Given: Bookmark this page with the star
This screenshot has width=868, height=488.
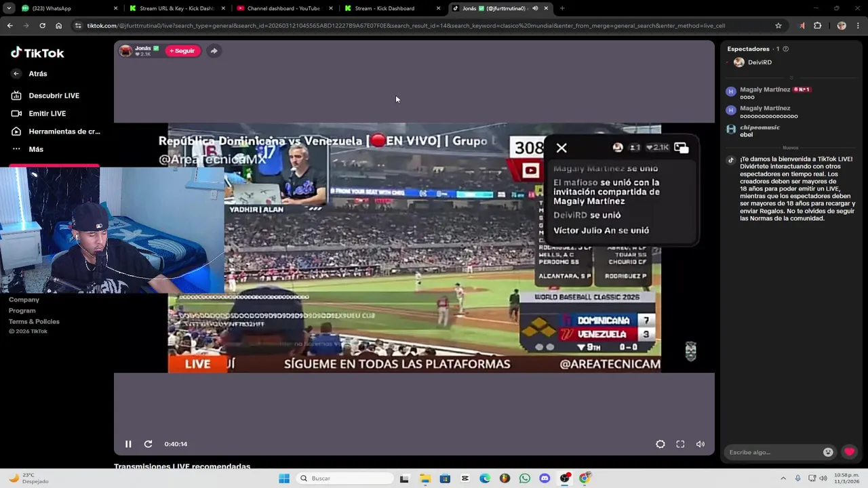Looking at the screenshot, I should pyautogui.click(x=778, y=26).
